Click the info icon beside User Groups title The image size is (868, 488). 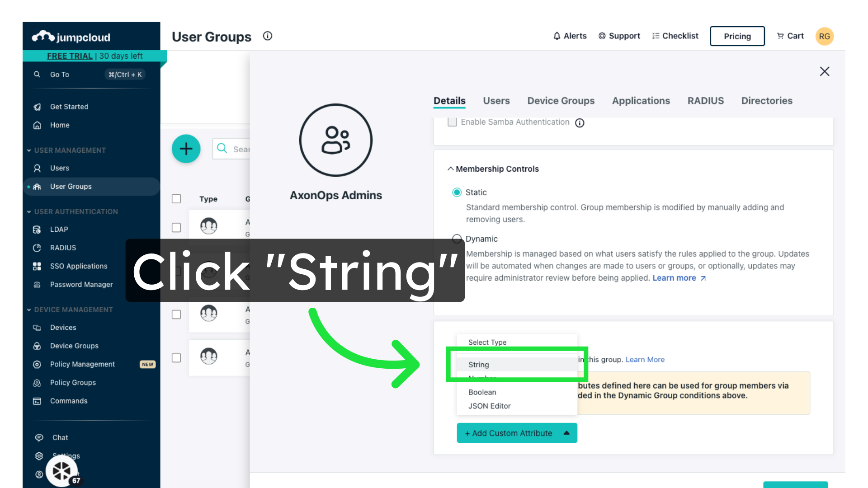pos(268,36)
